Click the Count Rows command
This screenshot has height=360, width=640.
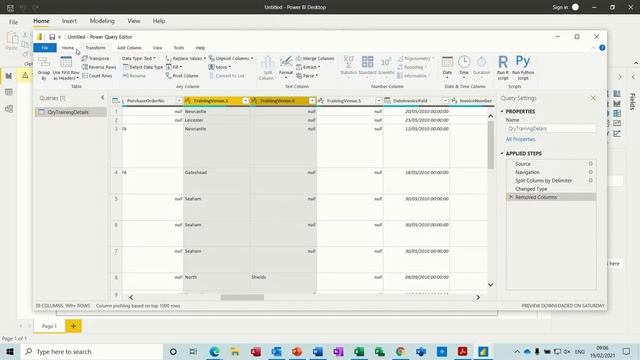(97, 76)
